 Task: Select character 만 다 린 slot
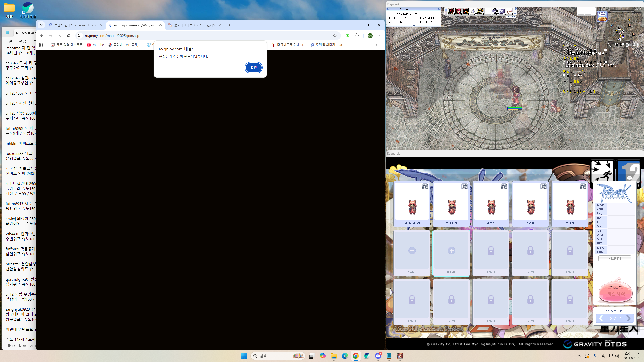click(x=451, y=204)
